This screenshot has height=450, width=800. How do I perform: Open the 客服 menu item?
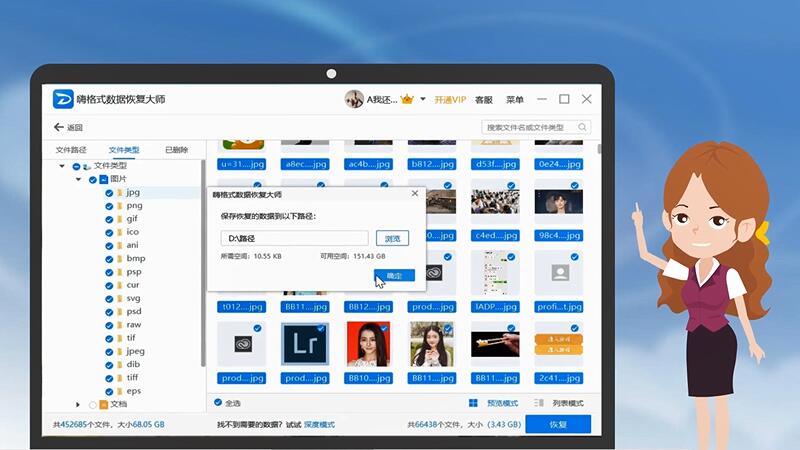(x=484, y=99)
